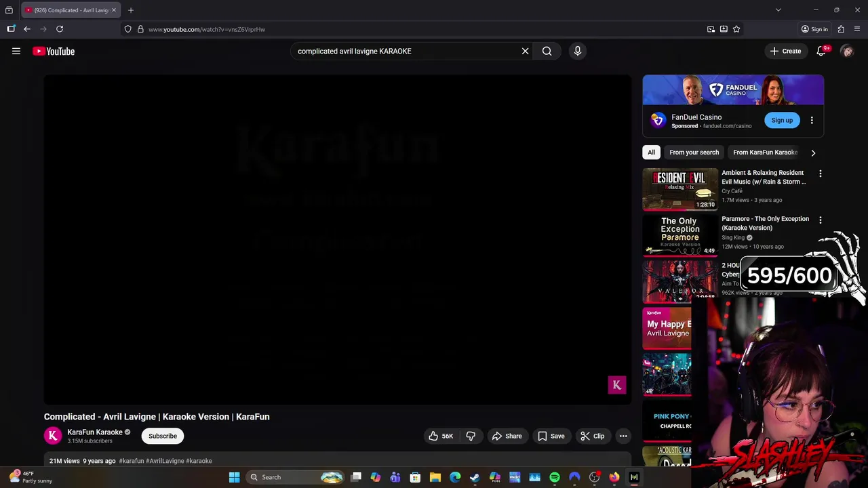
Task: Open FanDuel ad options menu
Action: coord(812,120)
